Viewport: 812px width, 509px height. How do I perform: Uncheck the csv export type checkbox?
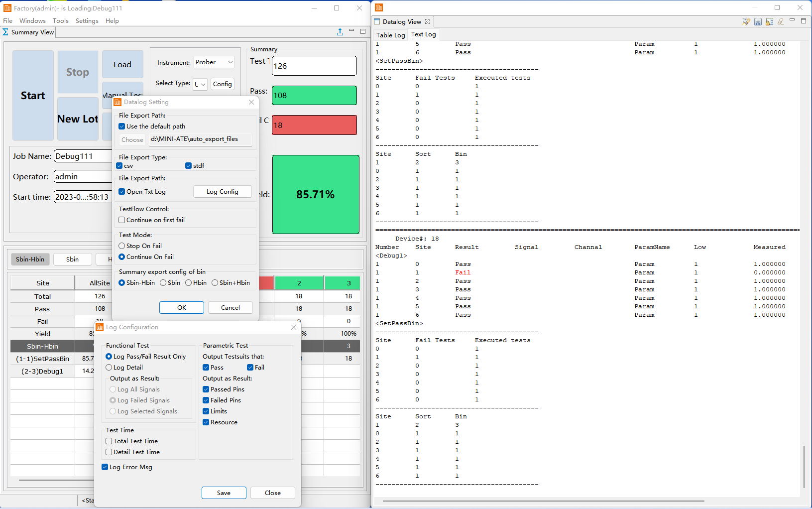(119, 166)
